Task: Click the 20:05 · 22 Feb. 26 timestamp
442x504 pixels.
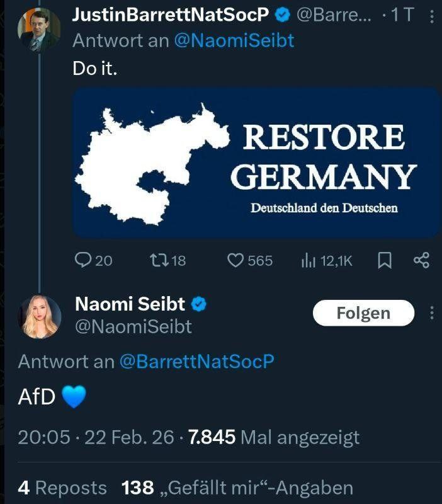Action: [96, 437]
